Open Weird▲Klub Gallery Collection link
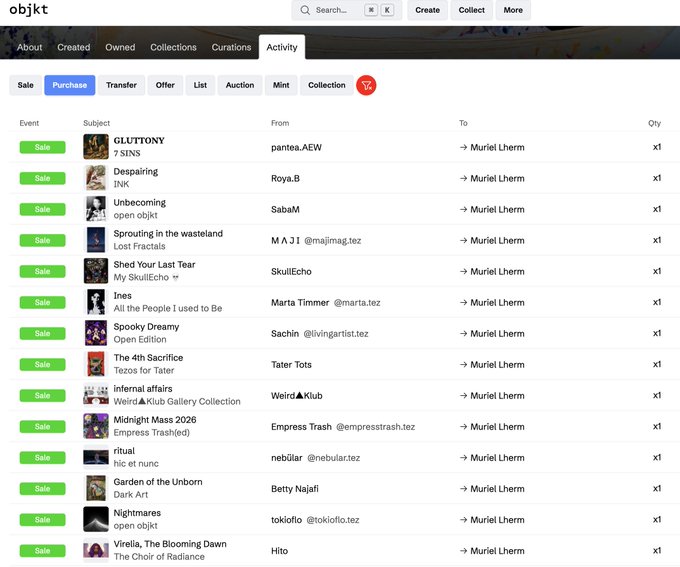The width and height of the screenshot is (680, 567). click(x=177, y=401)
